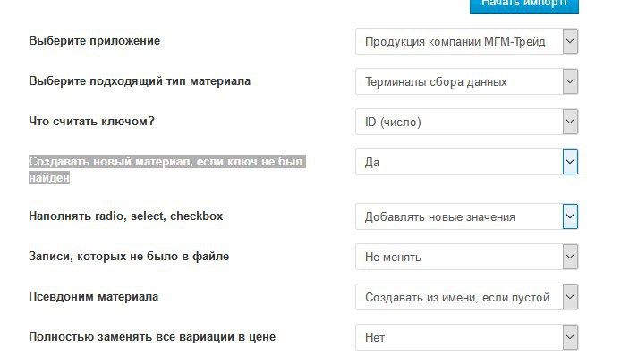Click the Псевдоним материала label
Viewport: 621px width, 364px height.
point(93,297)
